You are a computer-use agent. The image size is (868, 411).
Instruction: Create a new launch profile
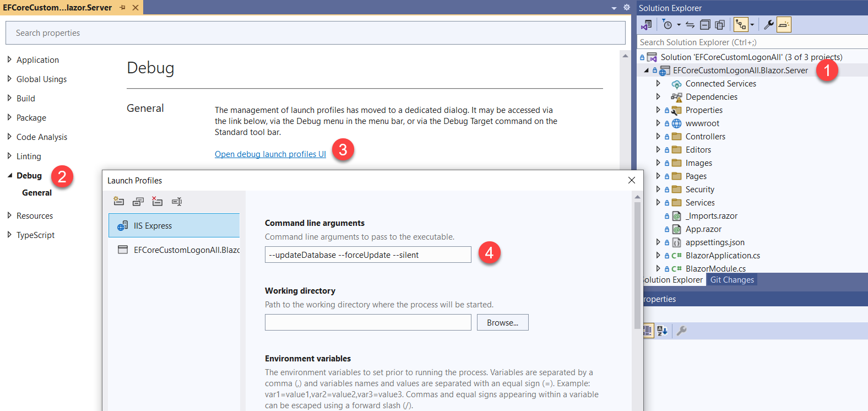(x=118, y=202)
